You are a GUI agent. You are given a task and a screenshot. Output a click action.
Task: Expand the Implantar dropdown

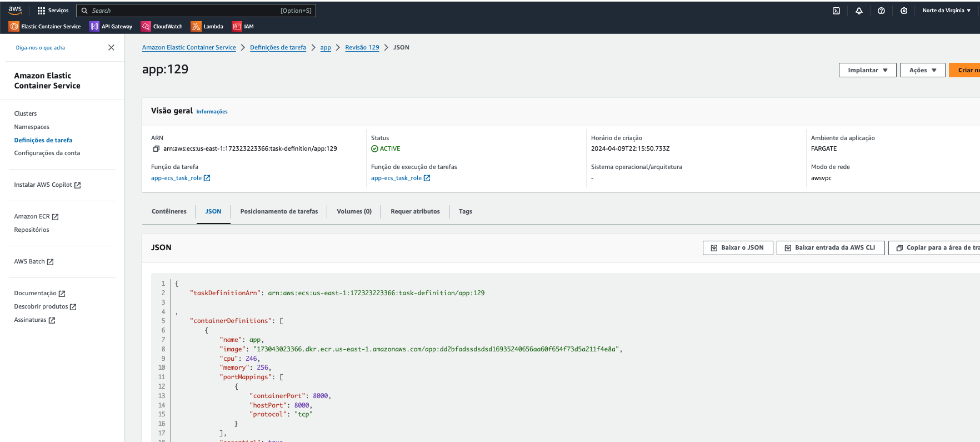pyautogui.click(x=867, y=70)
